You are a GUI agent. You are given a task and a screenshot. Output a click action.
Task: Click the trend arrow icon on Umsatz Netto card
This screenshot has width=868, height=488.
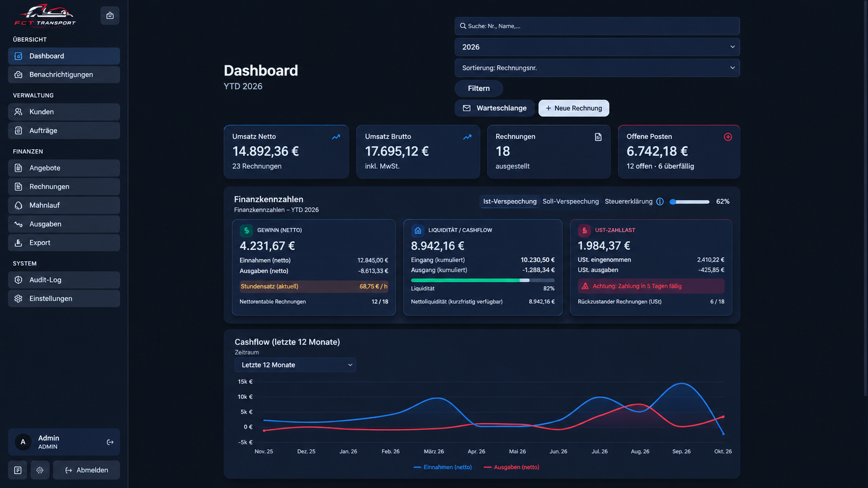[x=336, y=137]
